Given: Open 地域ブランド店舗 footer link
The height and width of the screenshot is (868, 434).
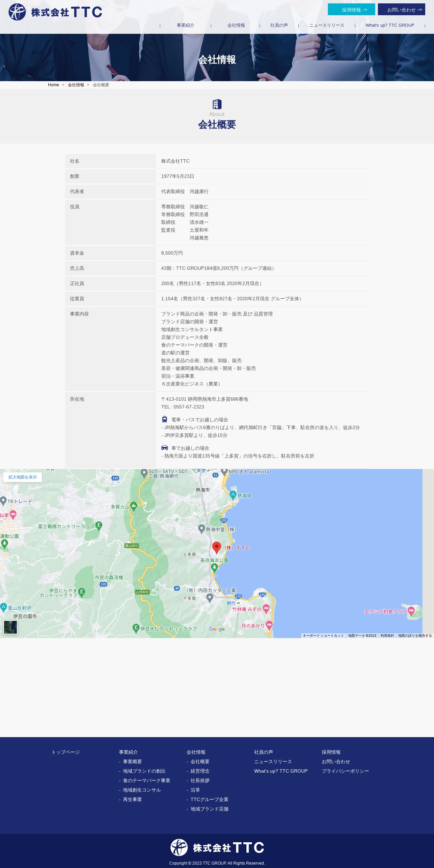Looking at the screenshot, I should (210, 809).
